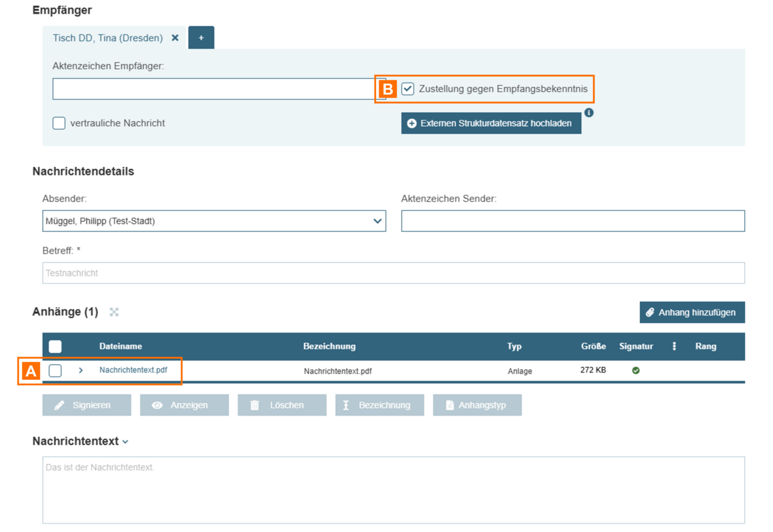
Task: Click the Anzeigen eye button
Action: pyautogui.click(x=184, y=405)
